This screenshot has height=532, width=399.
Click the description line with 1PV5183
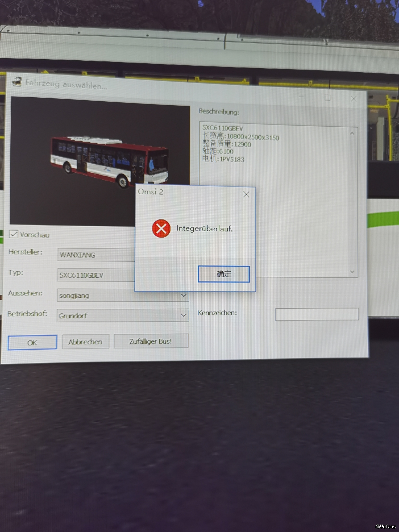(x=223, y=159)
